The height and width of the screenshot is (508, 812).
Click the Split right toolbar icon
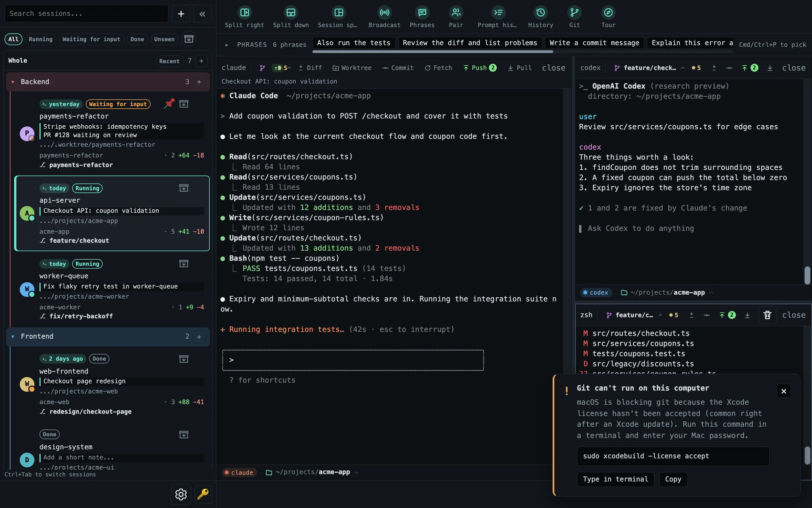click(244, 16)
